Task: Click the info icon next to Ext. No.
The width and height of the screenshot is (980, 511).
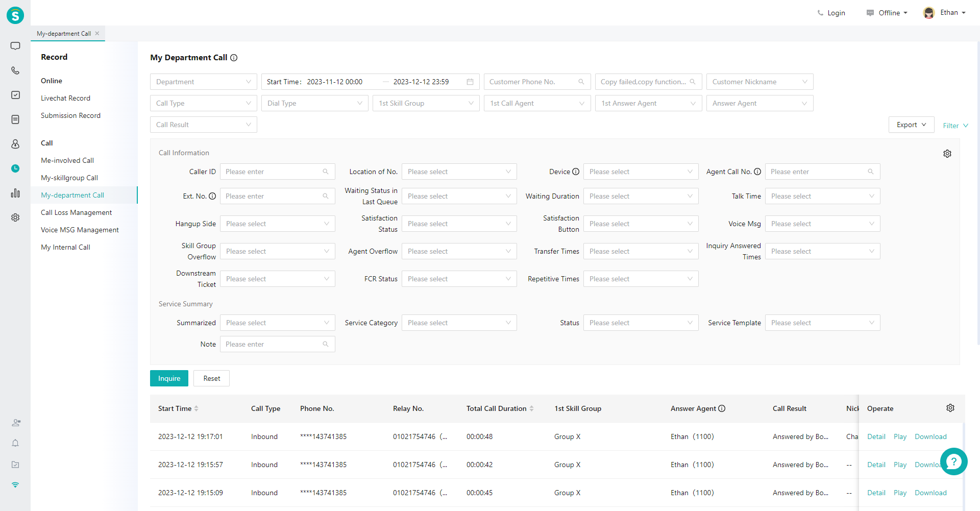Action: pos(212,196)
